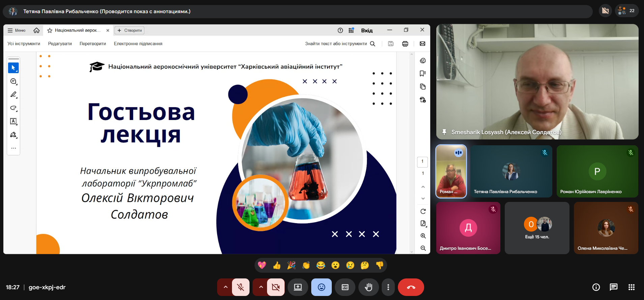
Task: Click the present screen button
Action: [298, 287]
